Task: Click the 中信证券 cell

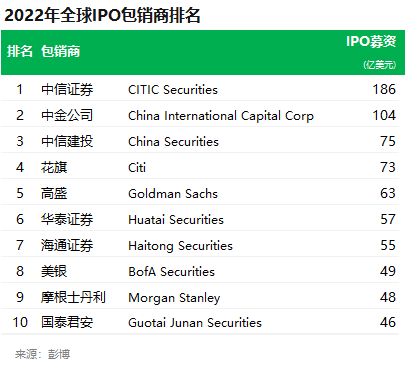Action: coord(67,89)
